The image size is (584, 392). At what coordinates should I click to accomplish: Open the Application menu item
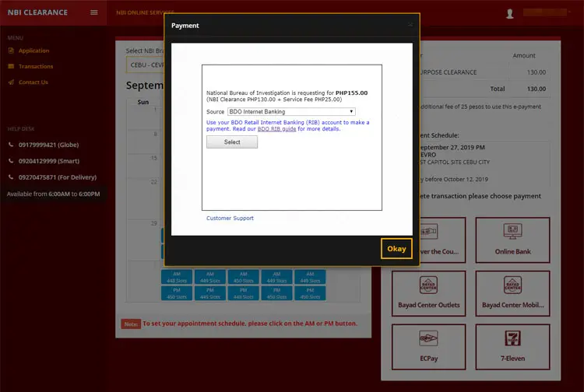pyautogui.click(x=33, y=51)
